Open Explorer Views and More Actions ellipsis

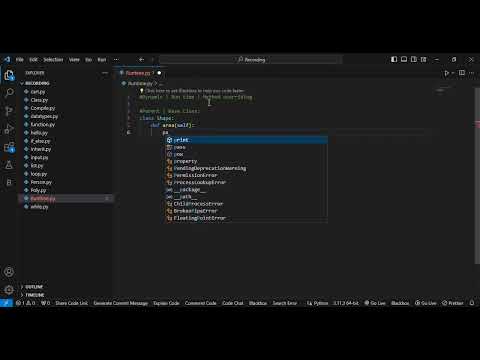pos(105,73)
